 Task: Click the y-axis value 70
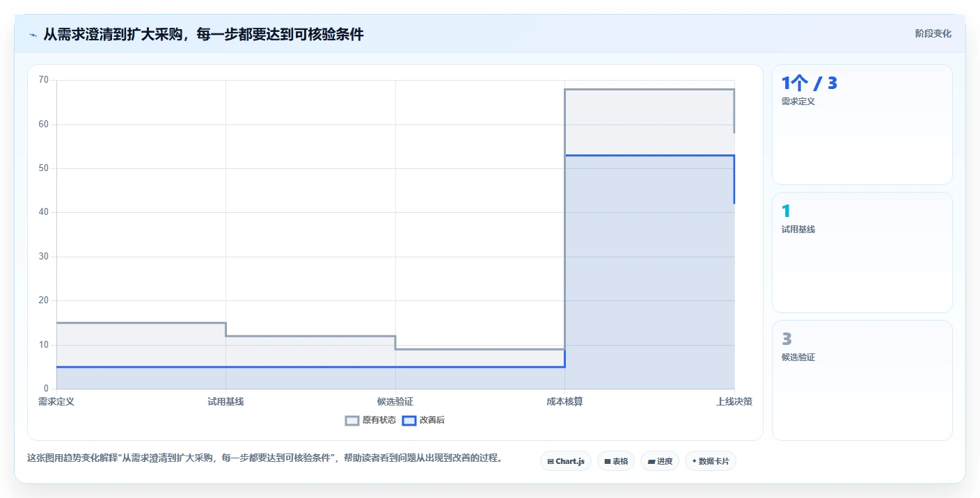pyautogui.click(x=44, y=80)
